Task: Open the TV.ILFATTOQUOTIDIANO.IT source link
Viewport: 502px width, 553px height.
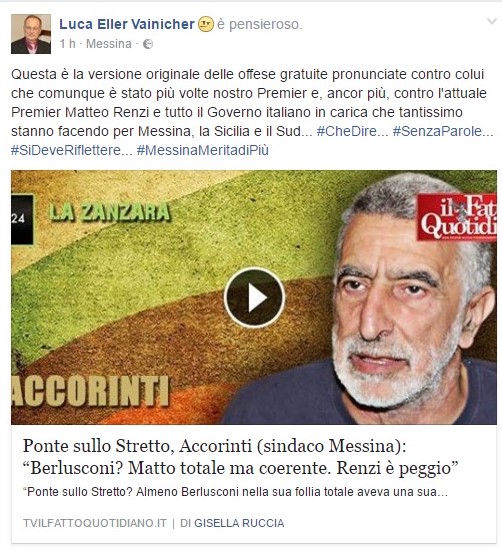Action: pos(95,523)
